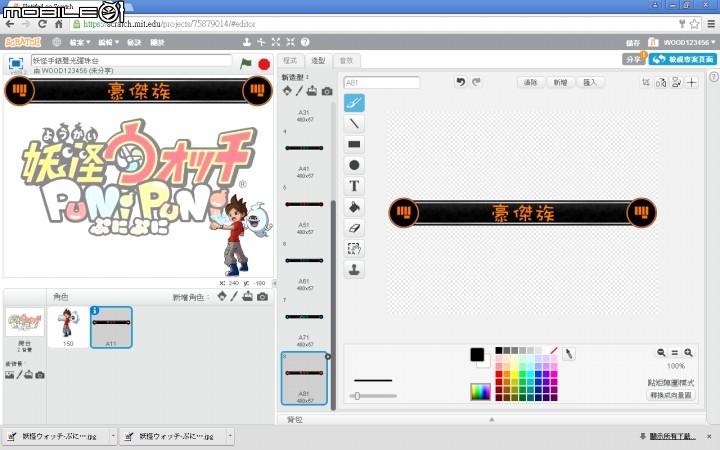Image resolution: width=720 pixels, height=450 pixels.
Task: Select the Eraser tool
Action: (354, 228)
